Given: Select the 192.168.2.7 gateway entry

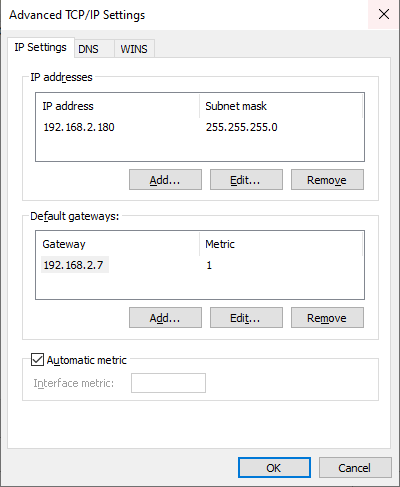Looking at the screenshot, I should (75, 265).
